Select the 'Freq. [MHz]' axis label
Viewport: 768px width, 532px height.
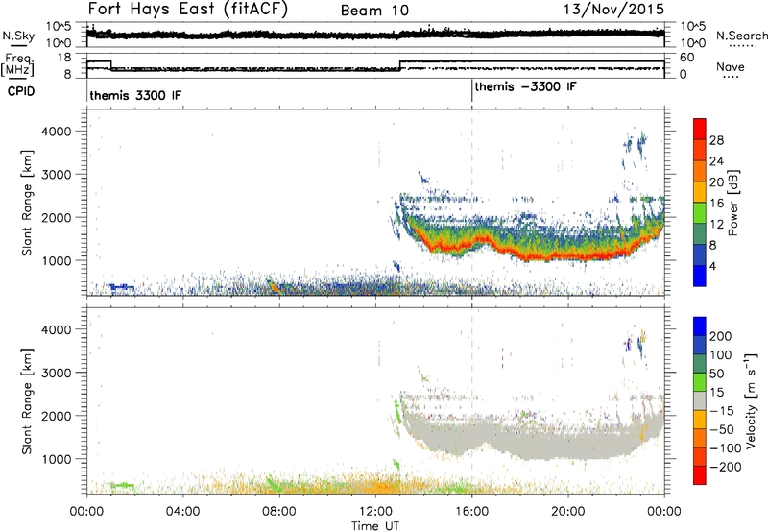pos(18,64)
